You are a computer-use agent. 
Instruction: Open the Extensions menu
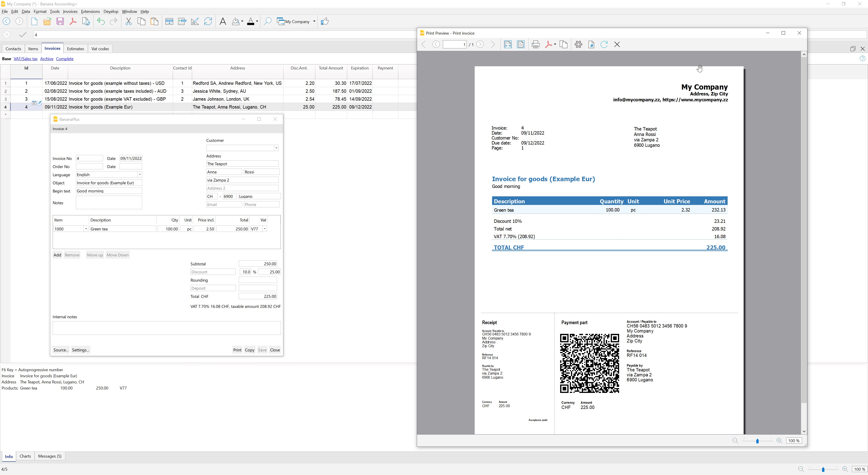(x=90, y=12)
